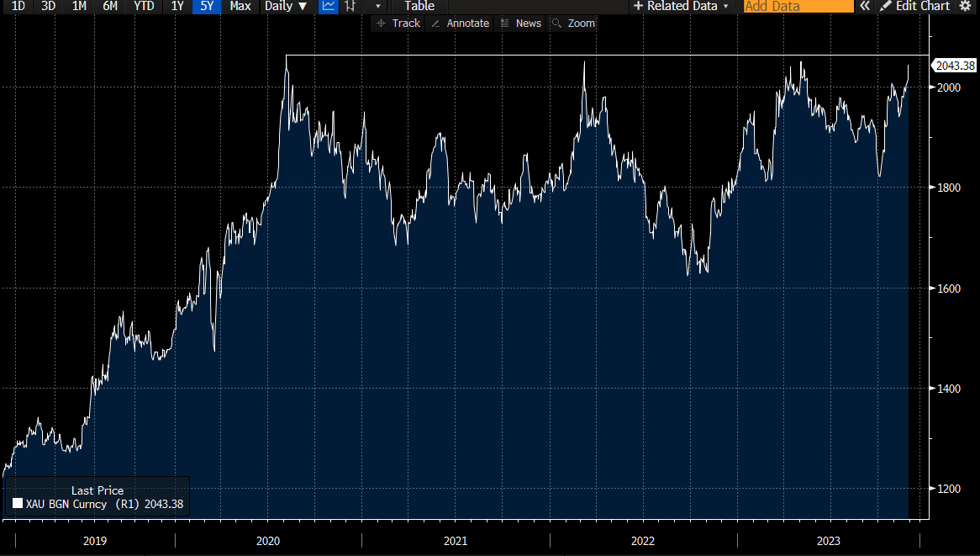Image resolution: width=980 pixels, height=556 pixels.
Task: Click the Add Data input field
Action: pos(798,6)
